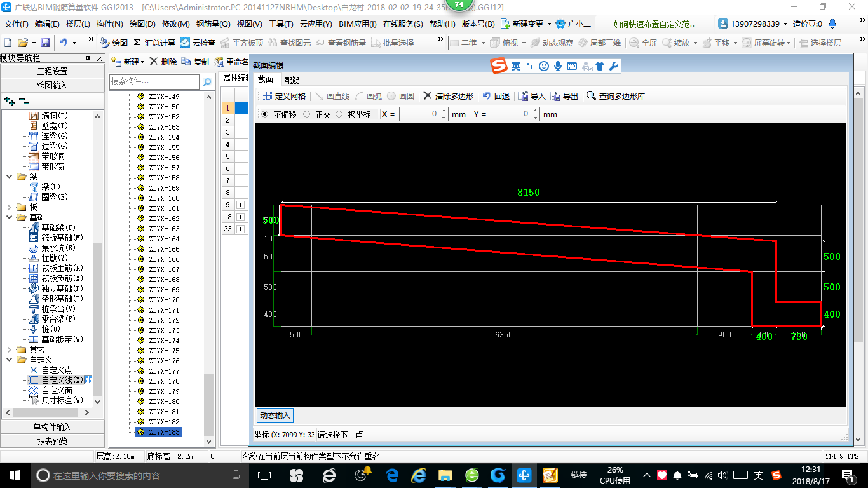
Task: Expand property row 18 plus sign
Action: (x=241, y=217)
